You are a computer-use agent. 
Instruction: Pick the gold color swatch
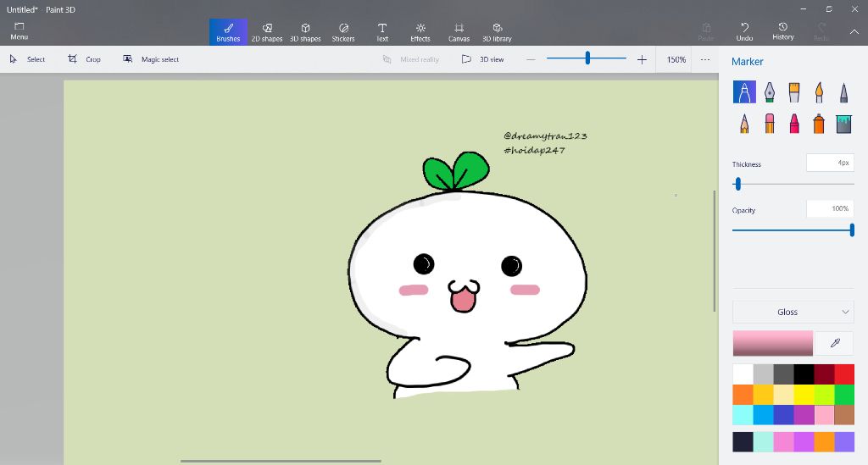[x=764, y=395]
